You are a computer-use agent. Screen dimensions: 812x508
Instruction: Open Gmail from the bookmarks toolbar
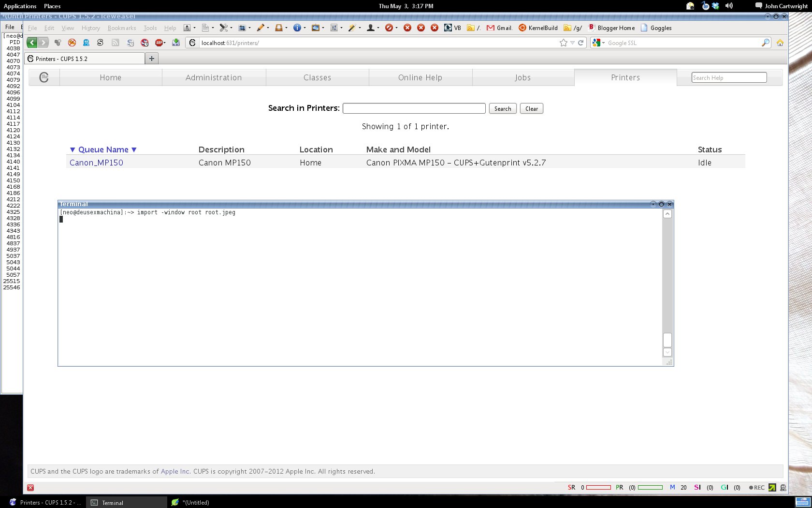499,28
